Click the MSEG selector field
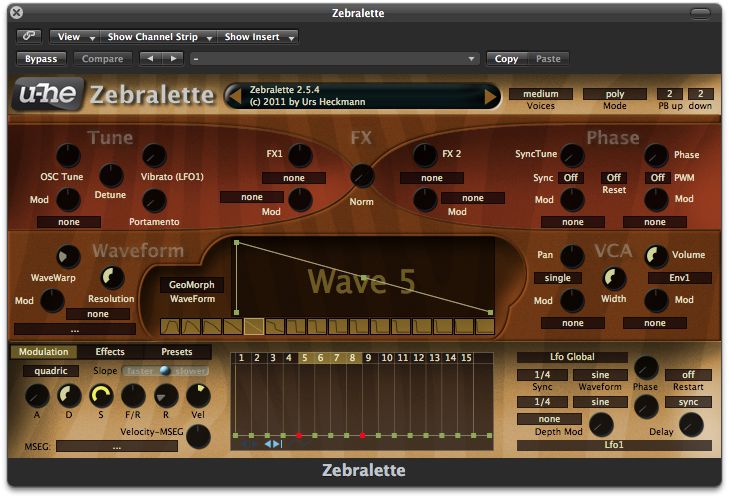729x498 pixels. click(x=117, y=446)
